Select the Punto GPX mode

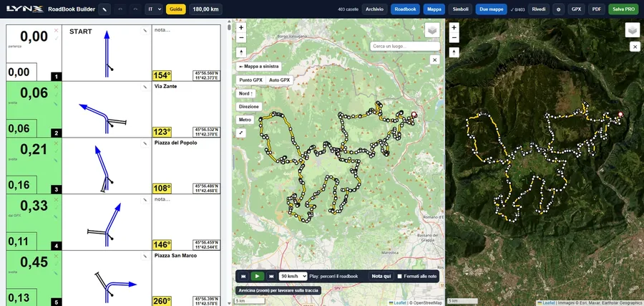[251, 80]
